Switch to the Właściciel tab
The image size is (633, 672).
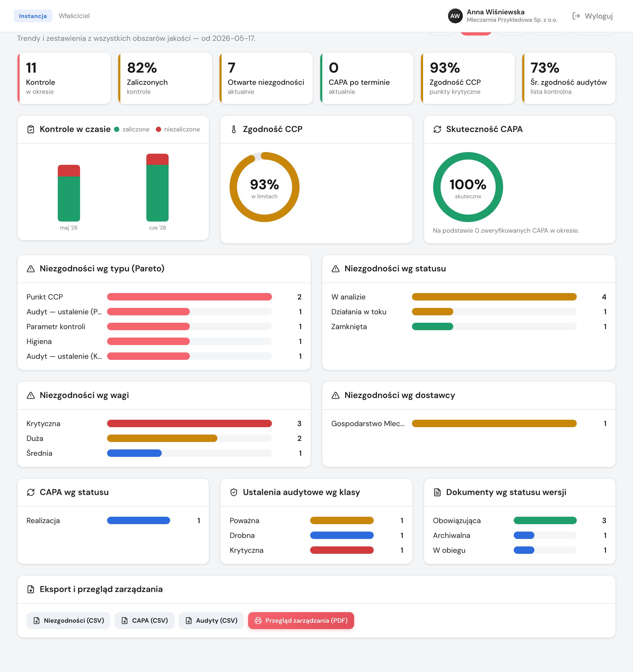pyautogui.click(x=74, y=16)
